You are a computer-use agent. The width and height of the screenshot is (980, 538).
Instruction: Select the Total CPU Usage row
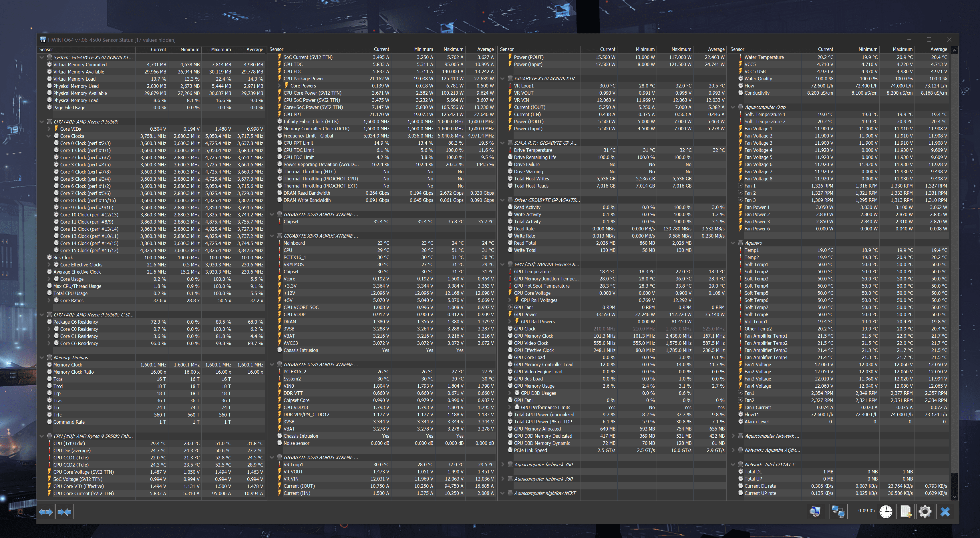[151, 293]
